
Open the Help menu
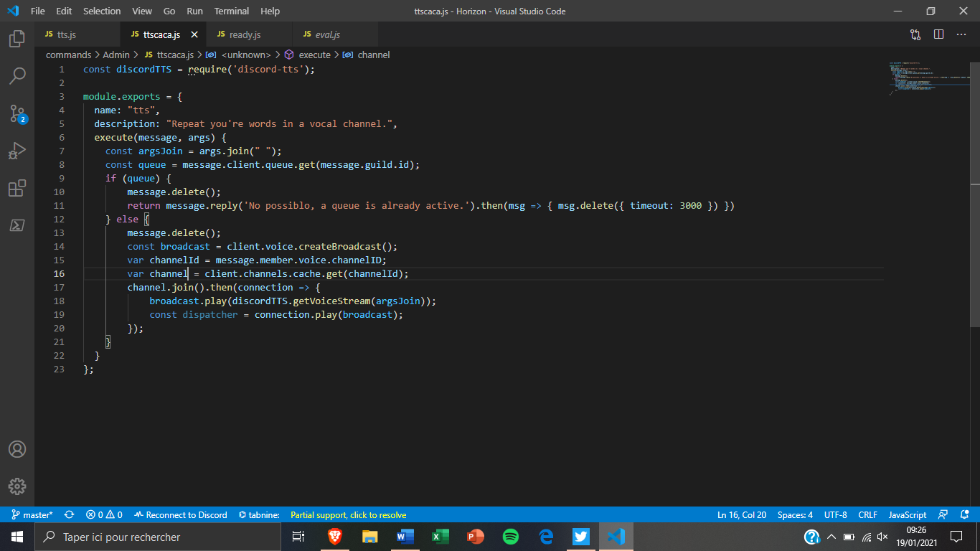click(270, 11)
